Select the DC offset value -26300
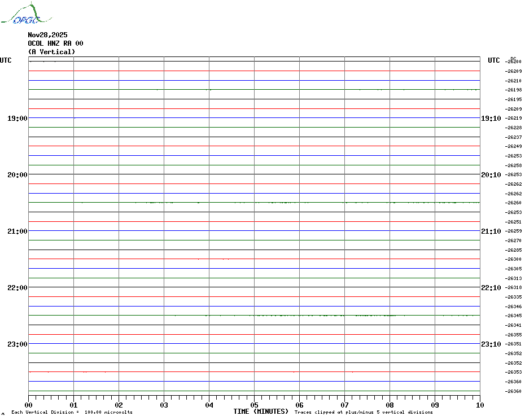The image size is (525, 420). (514, 260)
